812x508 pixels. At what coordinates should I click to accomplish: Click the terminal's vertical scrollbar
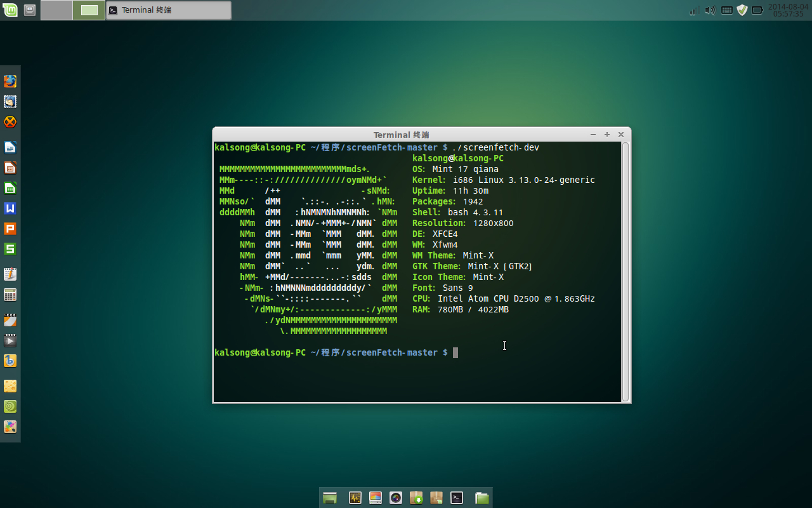[625, 271]
